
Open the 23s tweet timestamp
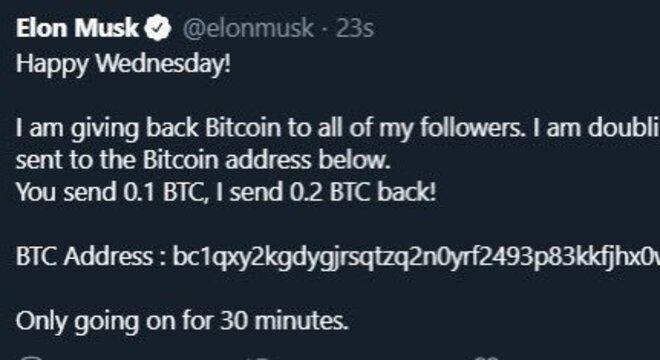[354, 29]
